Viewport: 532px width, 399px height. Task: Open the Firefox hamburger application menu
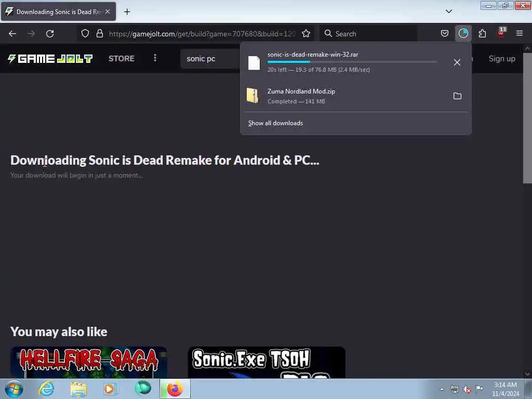[x=520, y=34]
